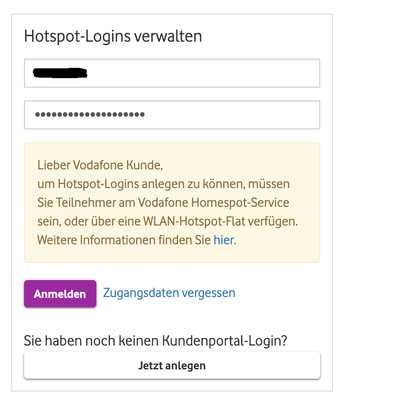Click 'Sie haben noch keinen Kundenportal-Login?' text
Viewport: 397px width, 400px height.
pyautogui.click(x=155, y=341)
